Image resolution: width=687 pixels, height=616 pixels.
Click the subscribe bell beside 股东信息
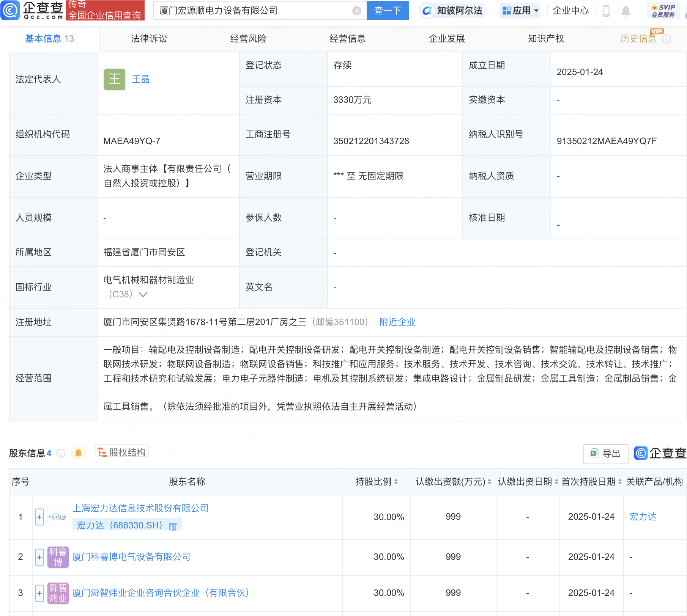[x=79, y=453]
